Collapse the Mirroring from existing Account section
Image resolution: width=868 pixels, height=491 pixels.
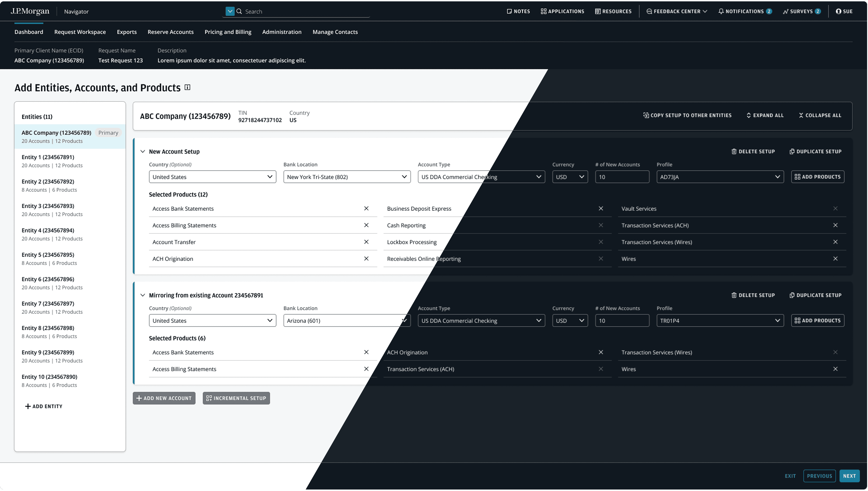point(143,295)
